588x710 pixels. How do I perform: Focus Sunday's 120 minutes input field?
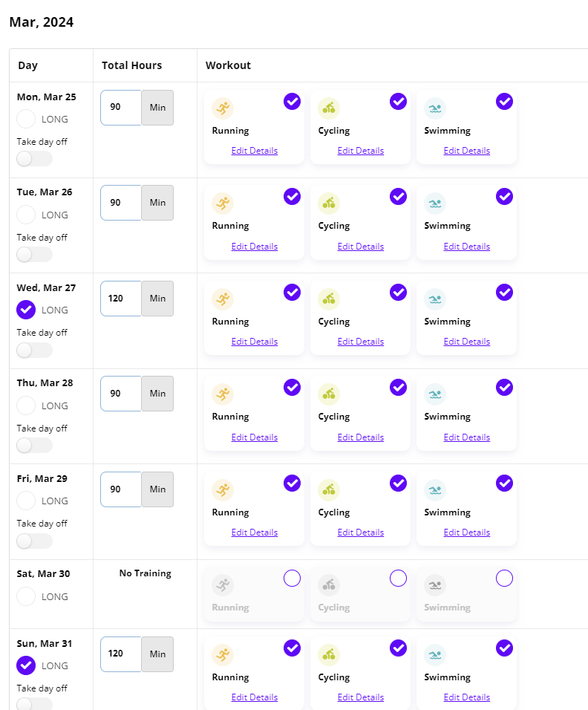(121, 654)
